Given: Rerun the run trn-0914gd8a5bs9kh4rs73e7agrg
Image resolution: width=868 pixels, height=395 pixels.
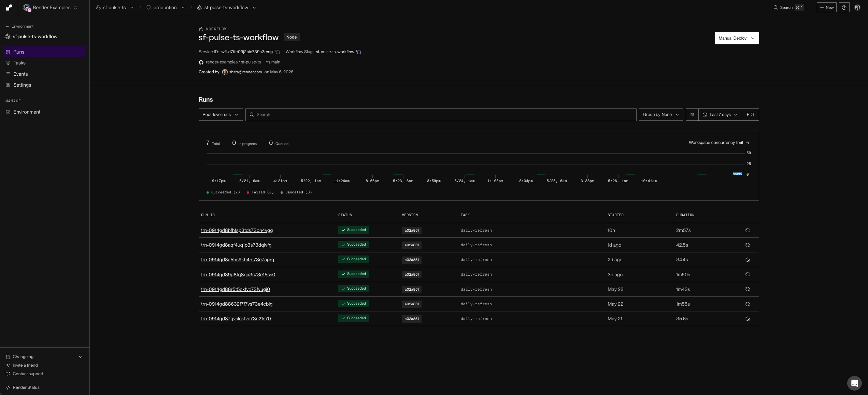Looking at the screenshot, I should pyautogui.click(x=748, y=260).
